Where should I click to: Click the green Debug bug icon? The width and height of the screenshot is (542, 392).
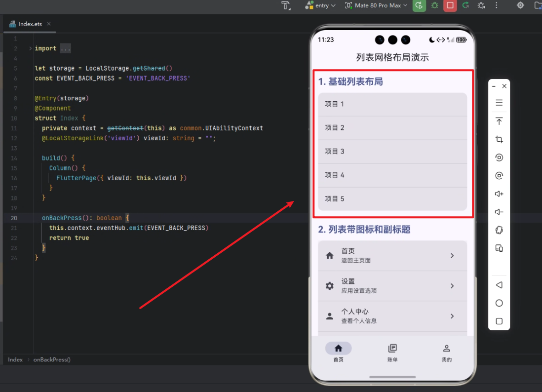point(435,5)
